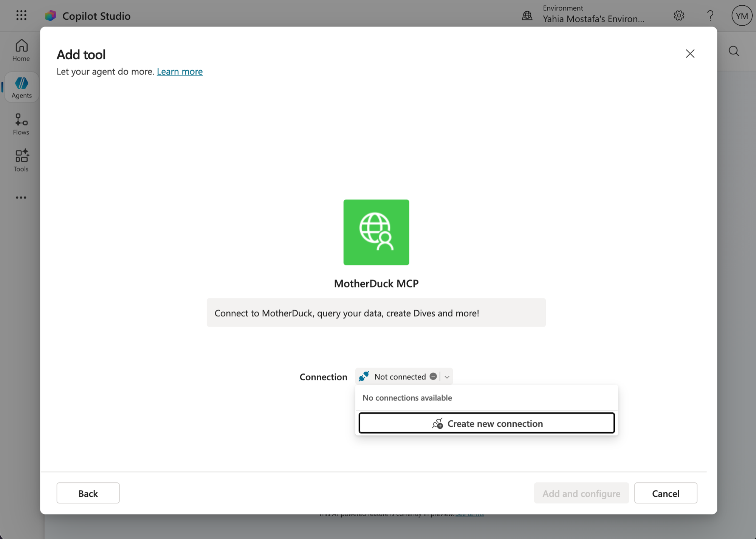Close the Add tool dialog
Screen dimensions: 756x539
point(690,54)
